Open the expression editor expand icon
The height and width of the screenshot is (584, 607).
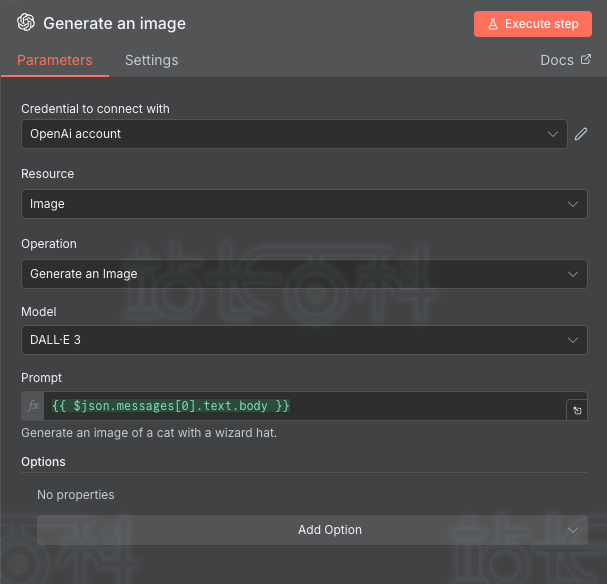[577, 410]
